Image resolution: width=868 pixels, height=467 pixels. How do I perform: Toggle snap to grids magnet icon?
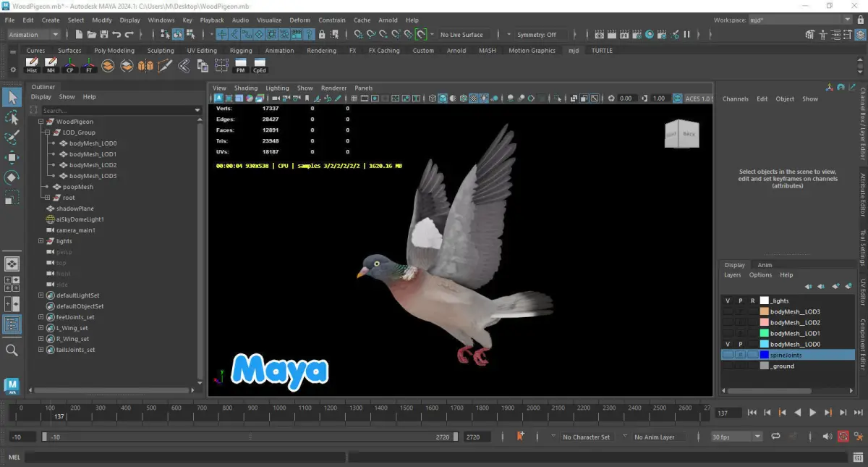tap(358, 34)
